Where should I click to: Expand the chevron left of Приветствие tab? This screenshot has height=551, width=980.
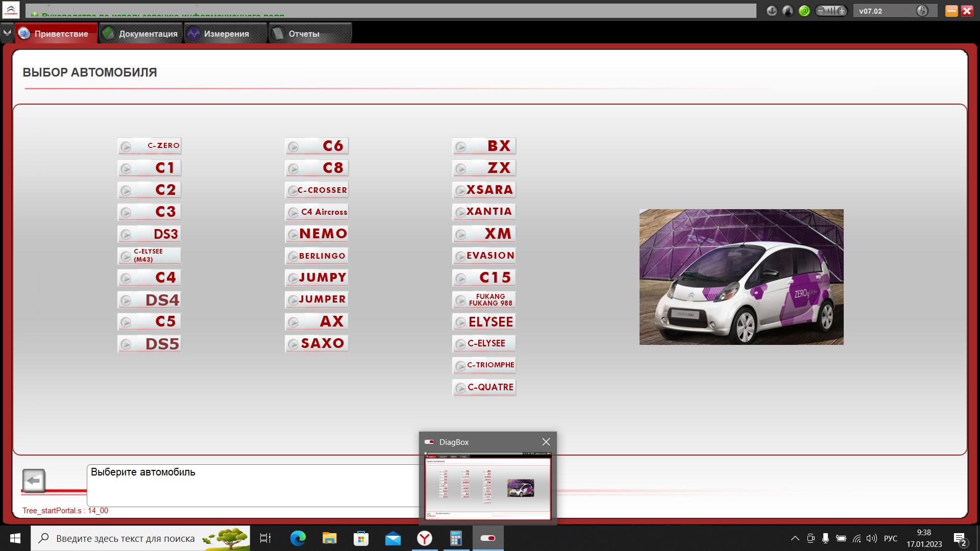pyautogui.click(x=7, y=33)
